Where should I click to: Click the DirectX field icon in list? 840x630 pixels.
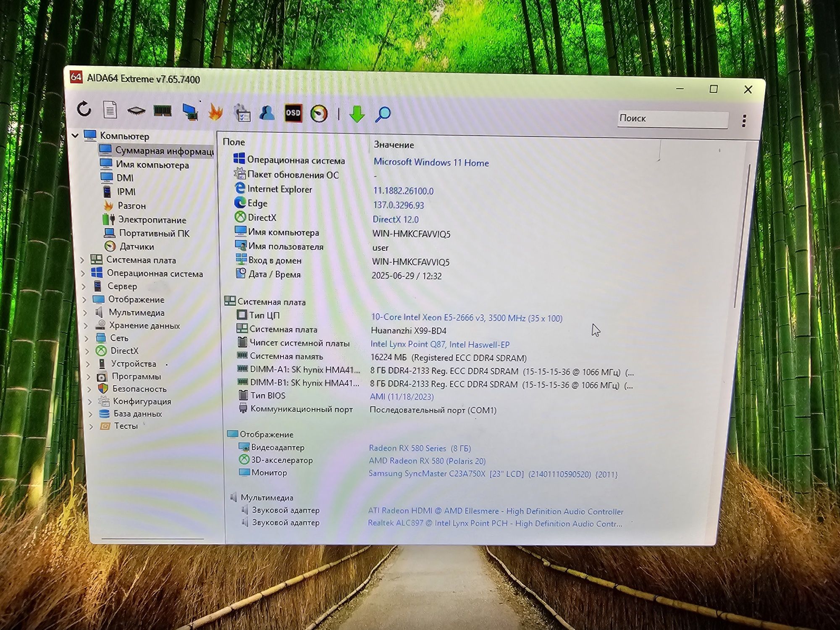[240, 217]
